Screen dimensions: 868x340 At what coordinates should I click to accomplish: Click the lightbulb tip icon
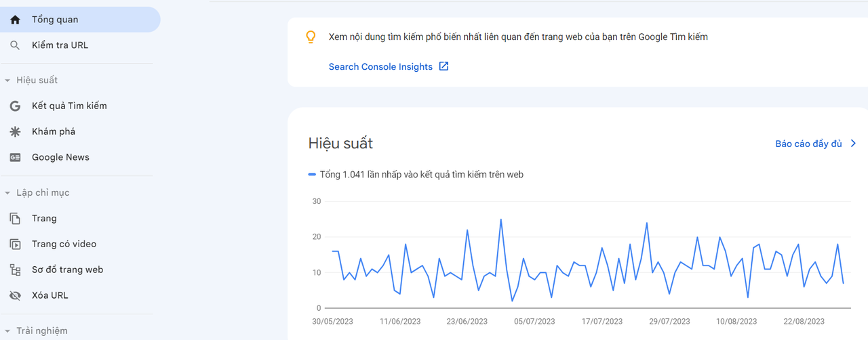(x=311, y=37)
